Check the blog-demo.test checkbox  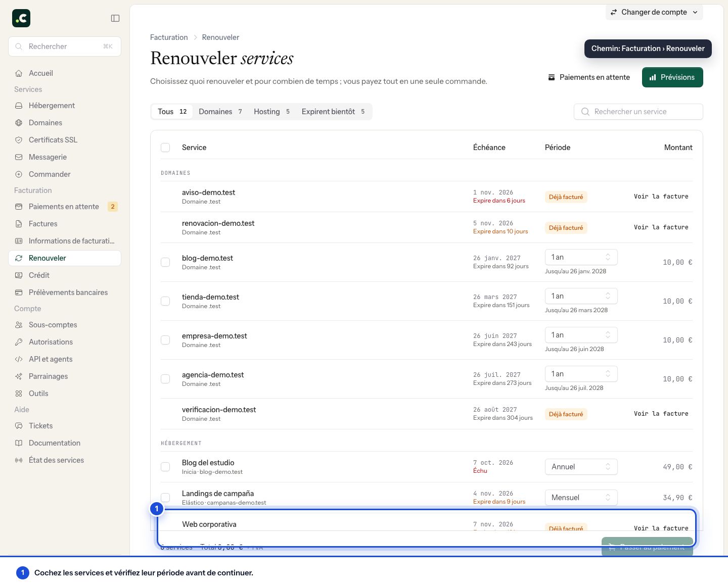[165, 262]
